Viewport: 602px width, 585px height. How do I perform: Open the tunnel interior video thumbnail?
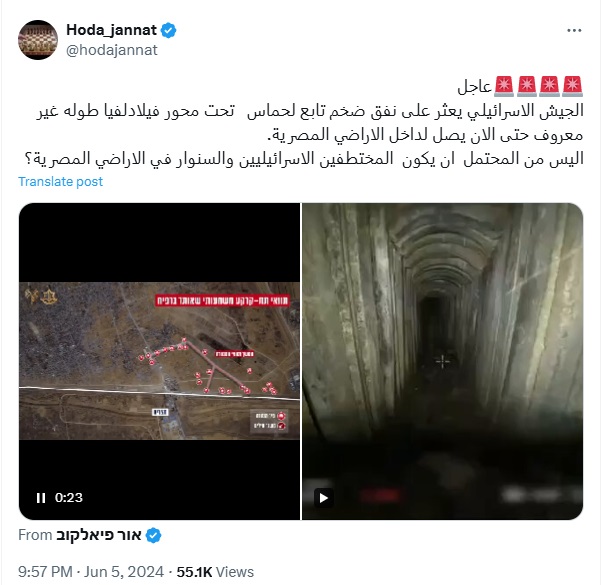443,361
